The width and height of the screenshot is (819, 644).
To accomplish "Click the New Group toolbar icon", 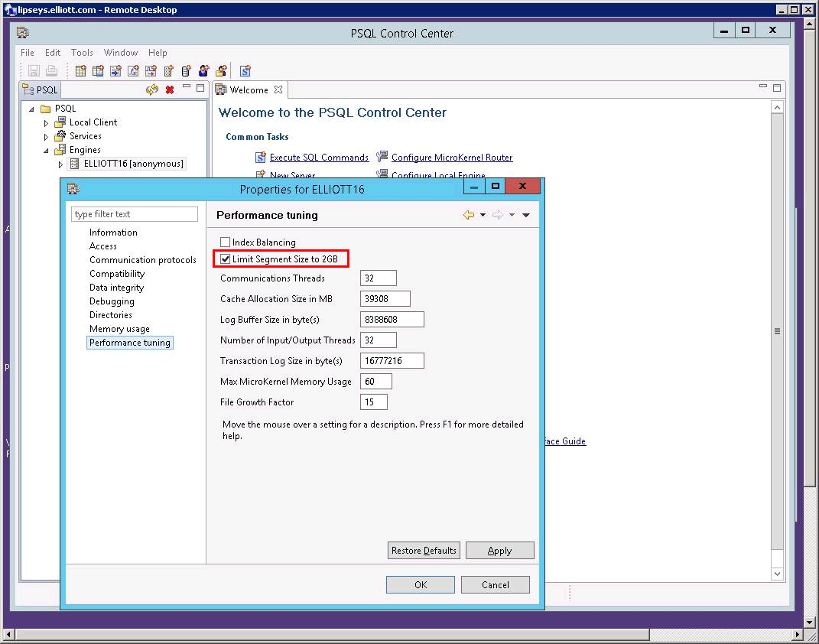I will click(222, 70).
